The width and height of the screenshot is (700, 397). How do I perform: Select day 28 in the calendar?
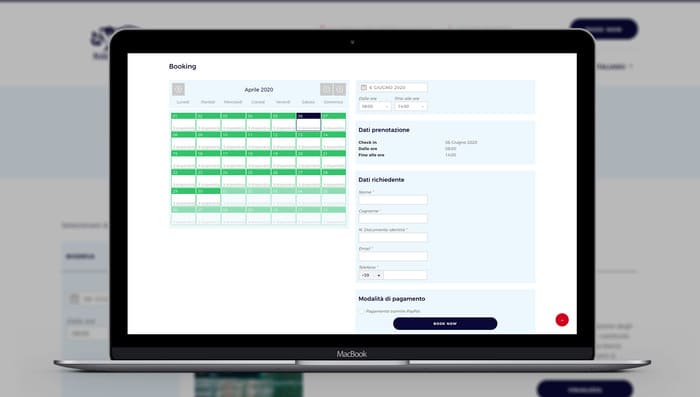point(333,178)
